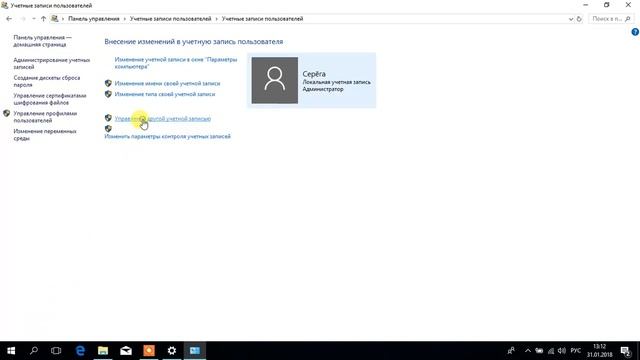The height and width of the screenshot is (360, 640).
Task: Expand the address bar history dropdown
Action: [571, 19]
